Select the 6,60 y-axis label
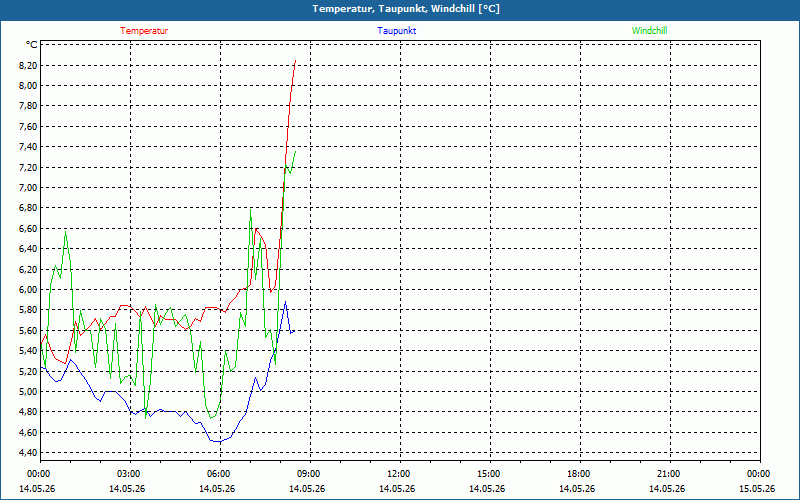Image resolution: width=800 pixels, height=500 pixels. [x=29, y=229]
